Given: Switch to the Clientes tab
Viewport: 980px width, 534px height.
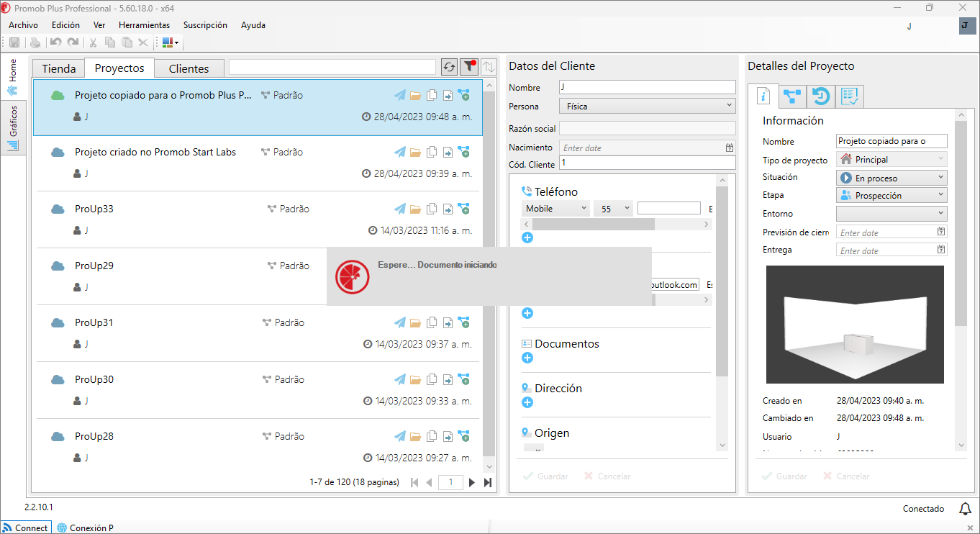Looking at the screenshot, I should (189, 69).
